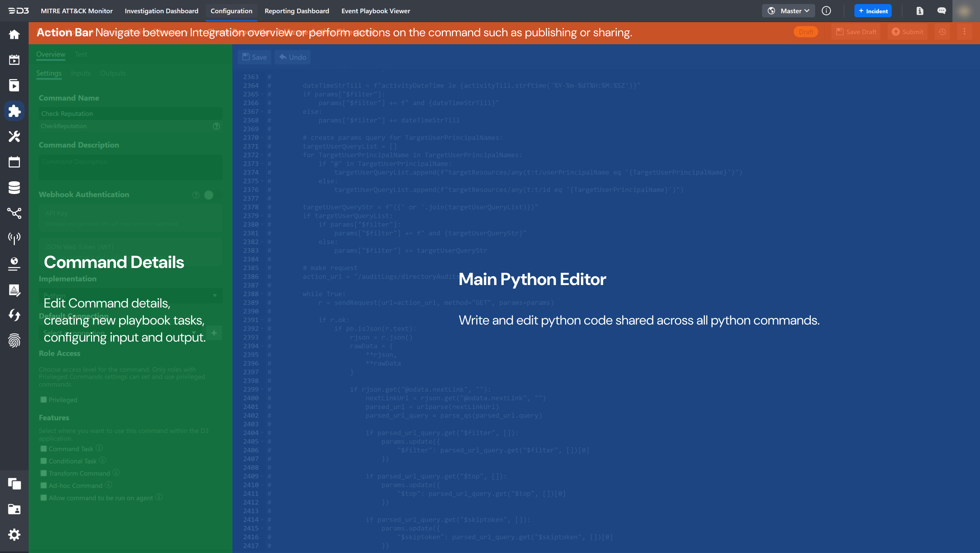Open the database stack sidebar icon

[x=14, y=187]
